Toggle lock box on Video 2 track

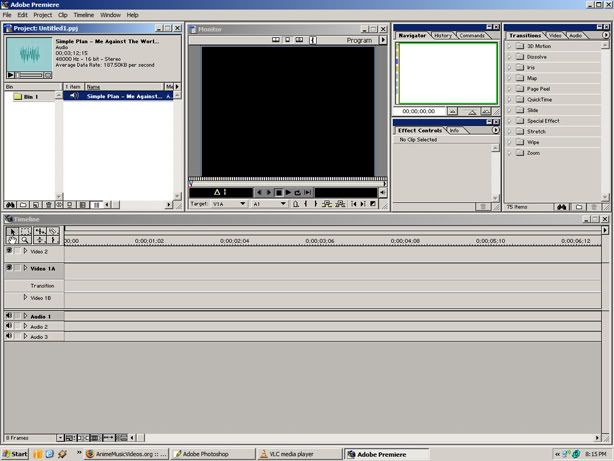click(x=17, y=251)
